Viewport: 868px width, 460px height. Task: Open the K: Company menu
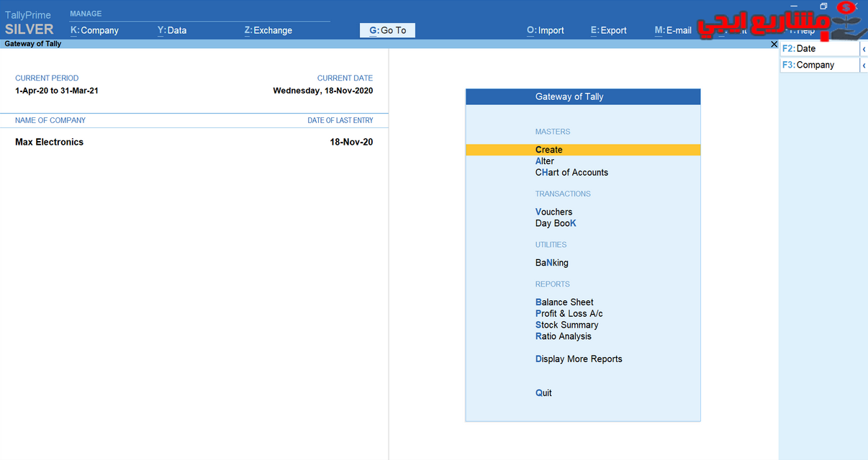(94, 30)
